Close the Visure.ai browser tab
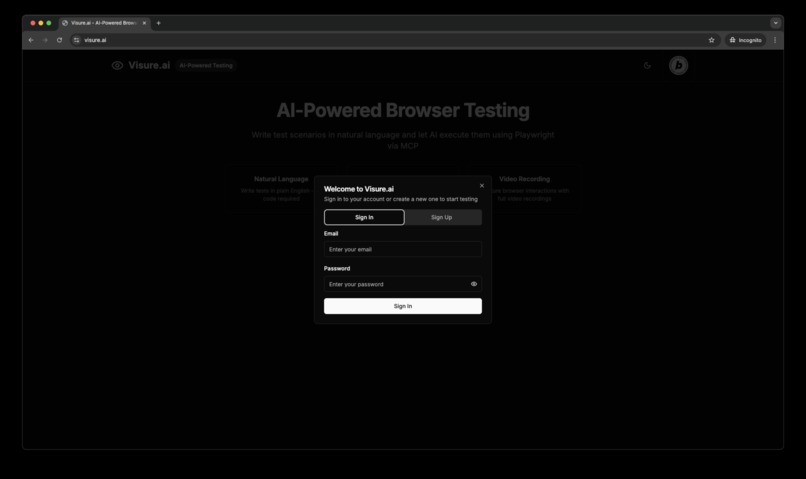Viewport: 806px width, 479px height. (144, 23)
